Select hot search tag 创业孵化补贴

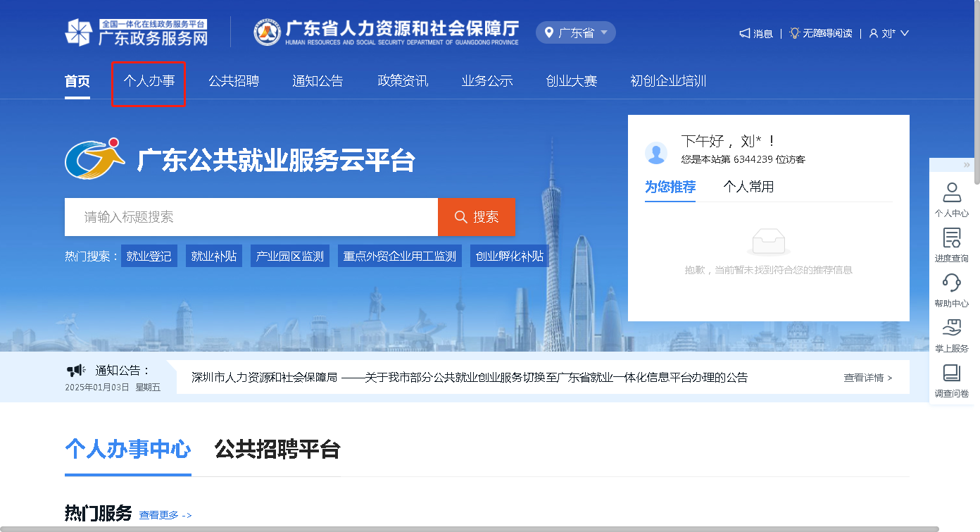(x=510, y=256)
